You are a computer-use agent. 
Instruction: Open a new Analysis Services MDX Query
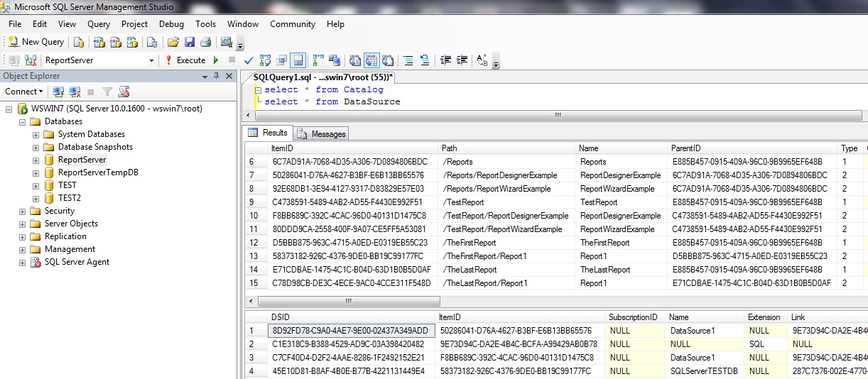tap(99, 42)
